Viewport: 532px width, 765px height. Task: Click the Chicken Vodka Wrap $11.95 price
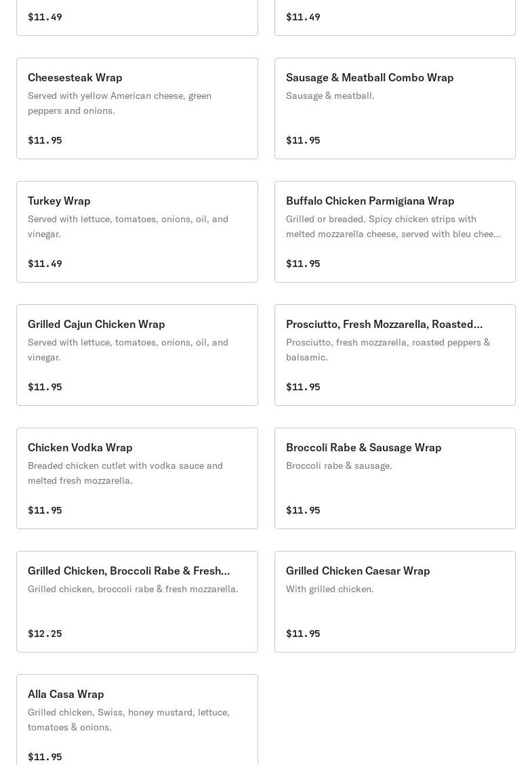(x=45, y=510)
